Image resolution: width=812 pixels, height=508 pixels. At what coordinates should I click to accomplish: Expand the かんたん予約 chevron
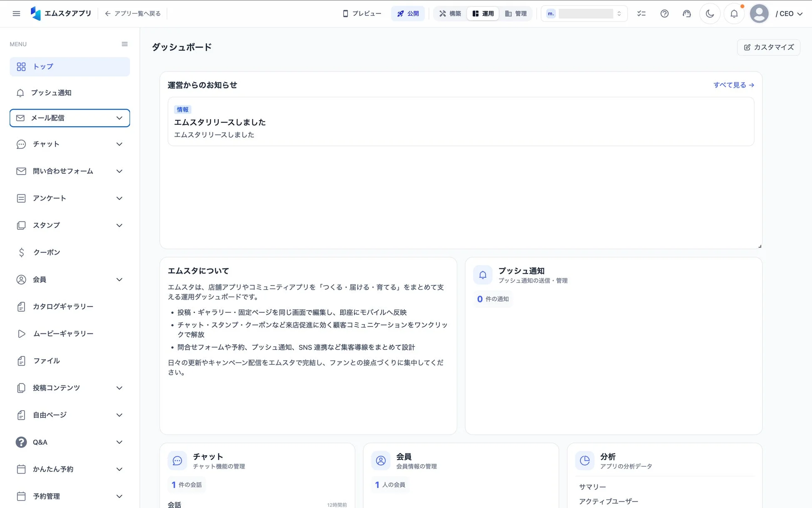point(120,469)
